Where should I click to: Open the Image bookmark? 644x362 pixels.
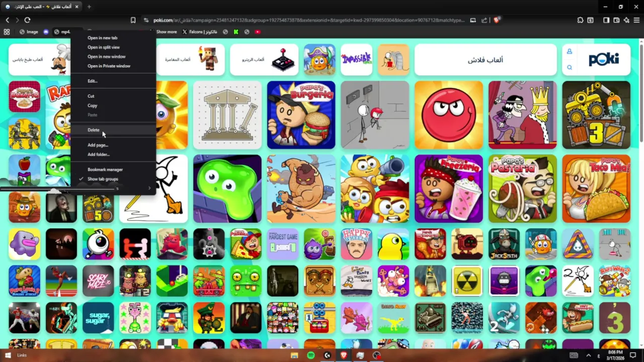[29, 32]
